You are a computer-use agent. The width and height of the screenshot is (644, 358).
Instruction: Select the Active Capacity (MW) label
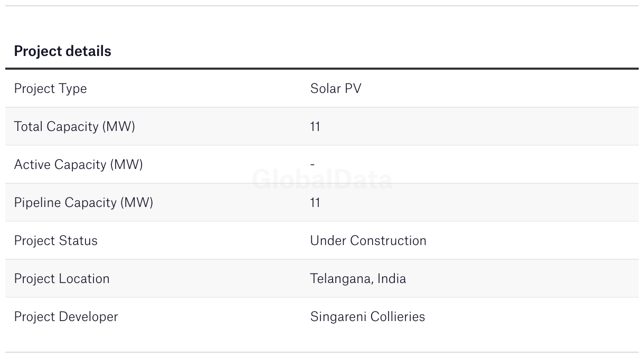pyautogui.click(x=78, y=165)
